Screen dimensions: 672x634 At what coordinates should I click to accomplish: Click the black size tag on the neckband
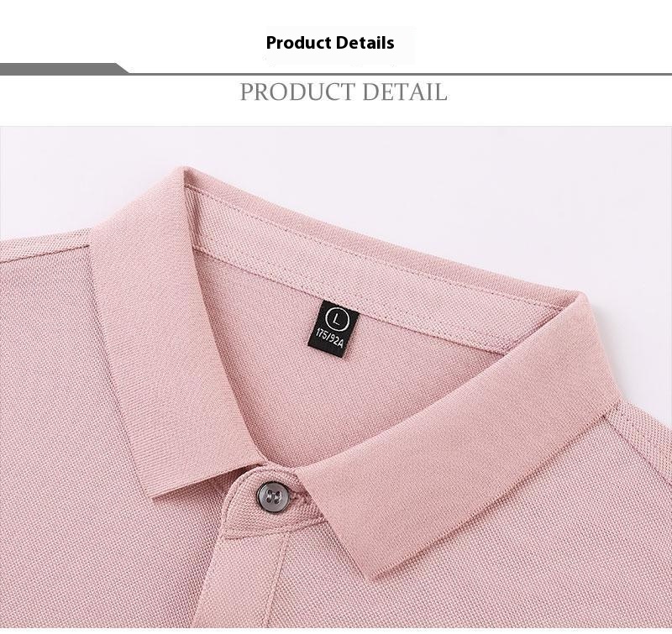coord(333,329)
